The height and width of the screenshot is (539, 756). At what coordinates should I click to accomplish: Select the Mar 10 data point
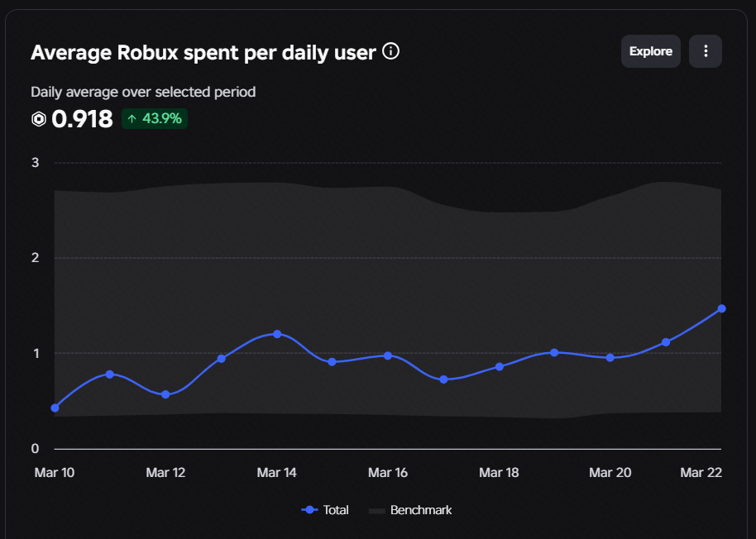pos(55,408)
